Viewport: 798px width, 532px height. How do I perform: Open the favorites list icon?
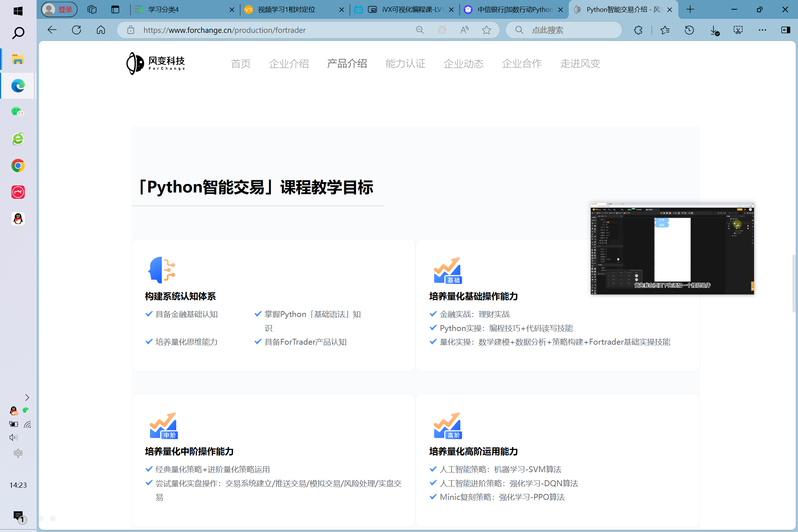[x=665, y=30]
